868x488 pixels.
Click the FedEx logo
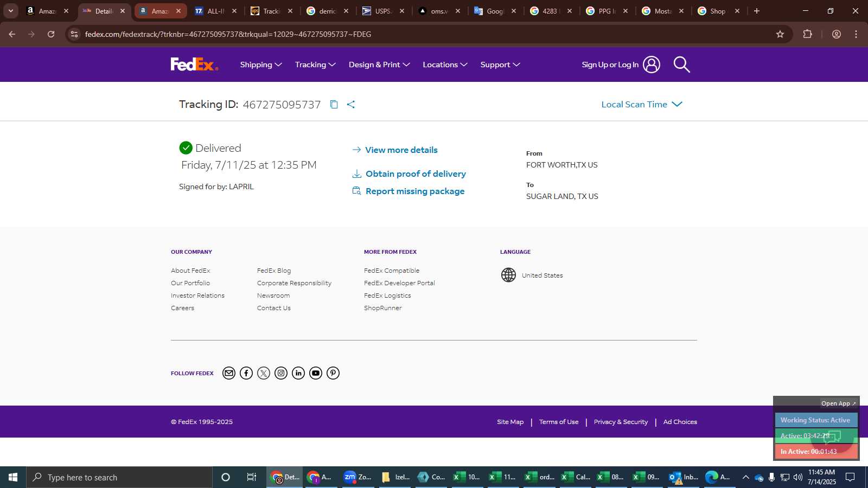pyautogui.click(x=194, y=65)
